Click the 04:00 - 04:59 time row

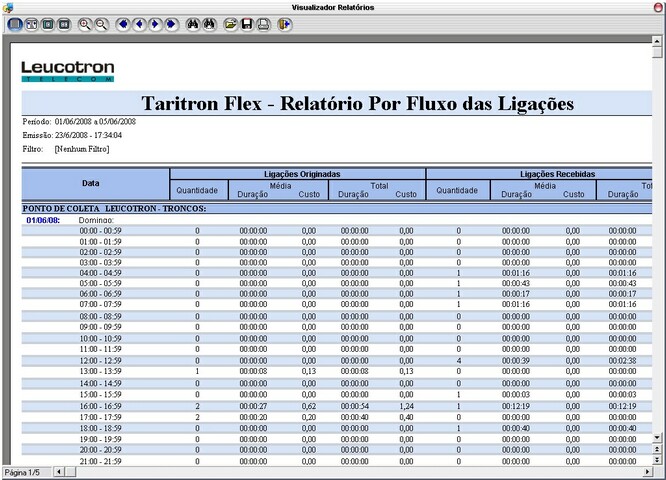coord(337,273)
